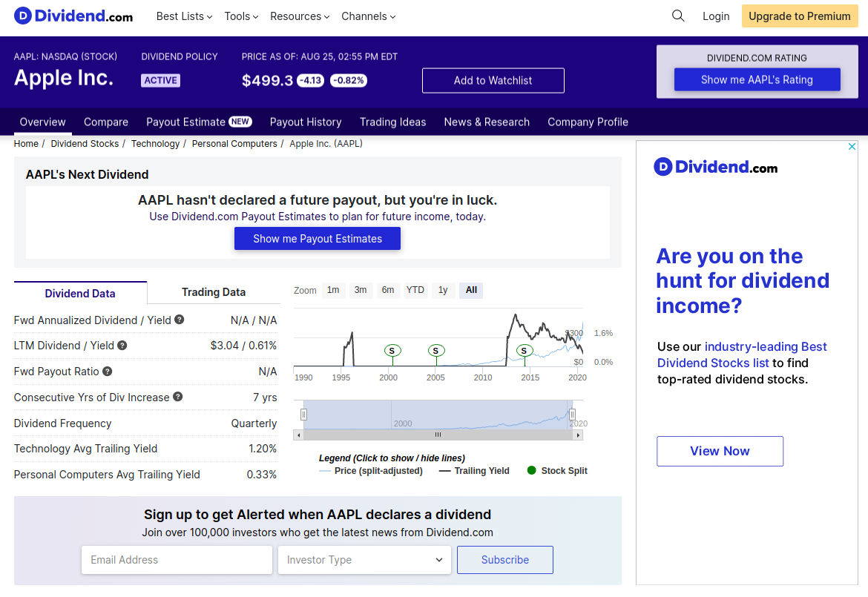Viewport: 868px width, 597px height.
Task: Open the News & Research tab
Action: click(x=487, y=122)
